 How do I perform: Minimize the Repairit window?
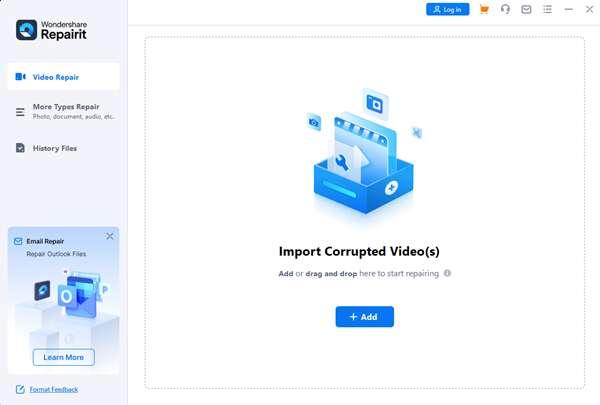[567, 9]
